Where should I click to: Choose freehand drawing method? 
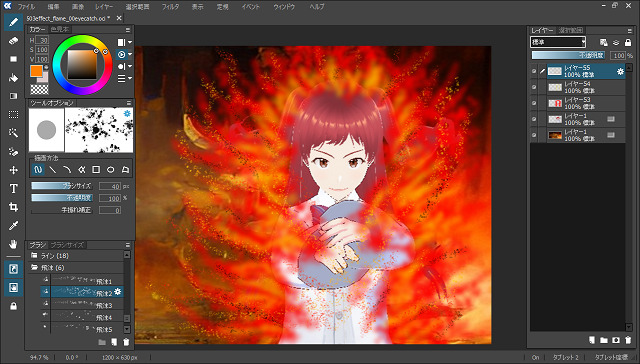pyautogui.click(x=38, y=169)
